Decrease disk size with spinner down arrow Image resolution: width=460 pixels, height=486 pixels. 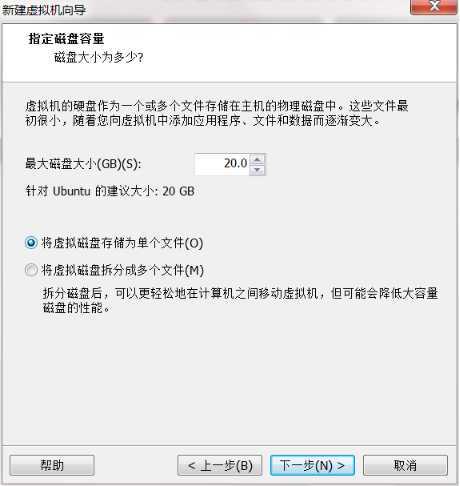tap(257, 170)
